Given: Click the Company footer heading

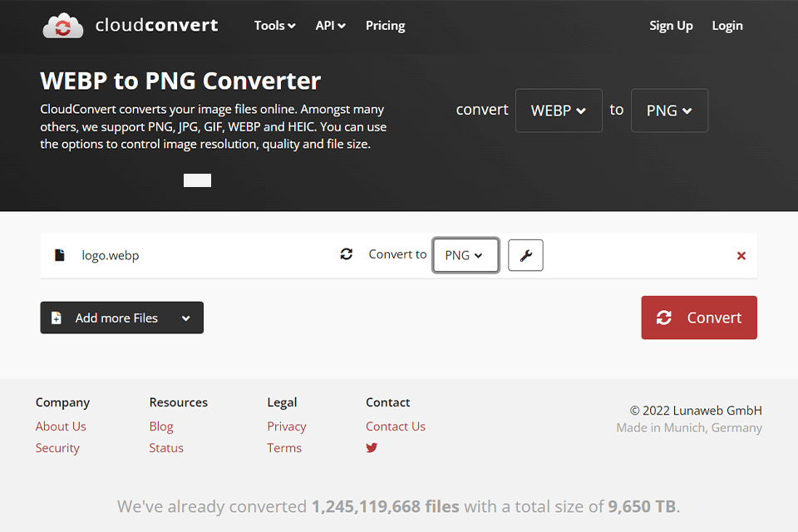Looking at the screenshot, I should pos(62,402).
